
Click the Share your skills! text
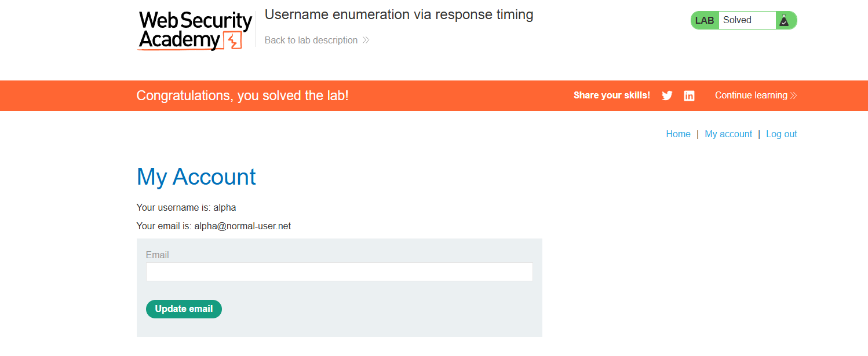coord(611,96)
